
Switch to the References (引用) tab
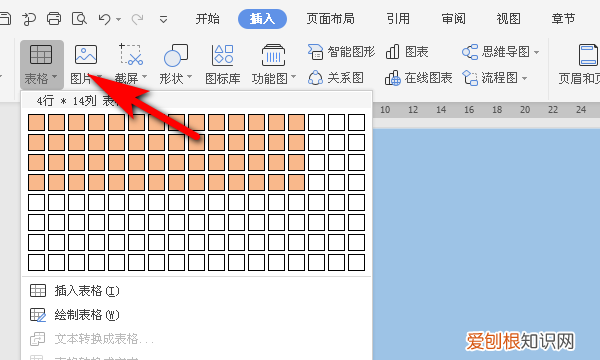[x=398, y=19]
